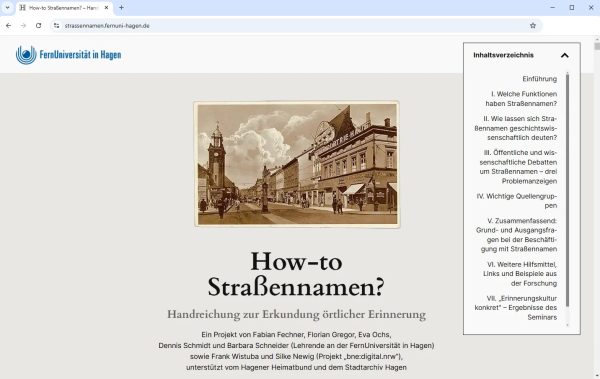The height and width of the screenshot is (379, 600).
Task: Click the line starting 'sowie Frank Wistuba'
Action: 296,356
